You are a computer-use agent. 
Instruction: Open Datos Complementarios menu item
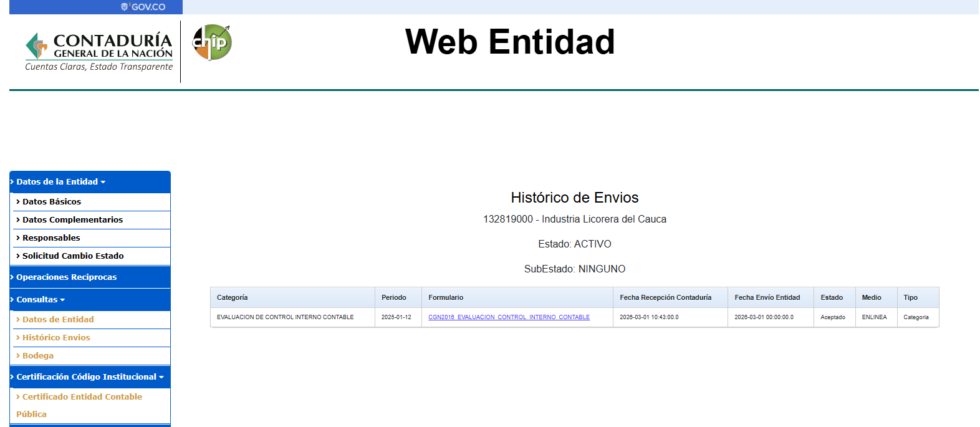pyautogui.click(x=72, y=220)
